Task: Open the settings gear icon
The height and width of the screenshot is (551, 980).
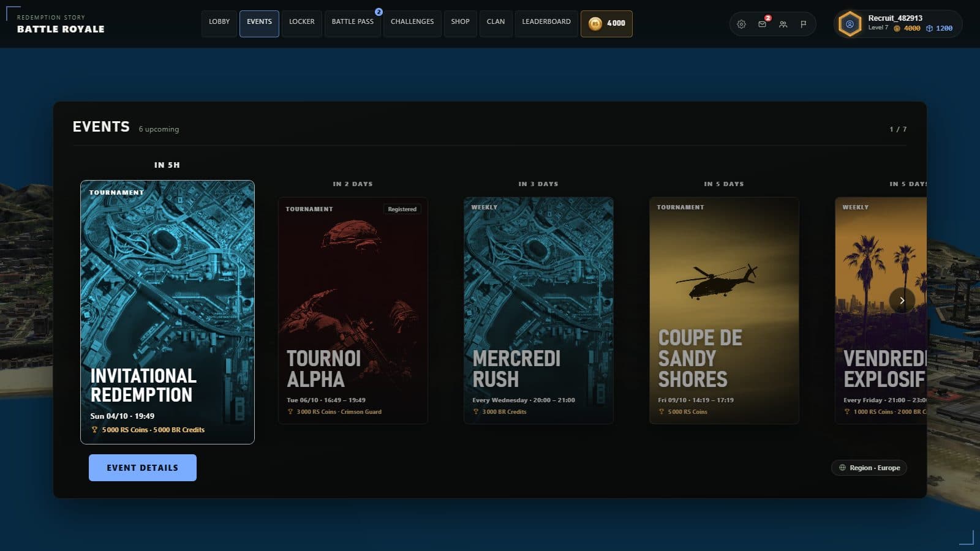Action: click(741, 24)
